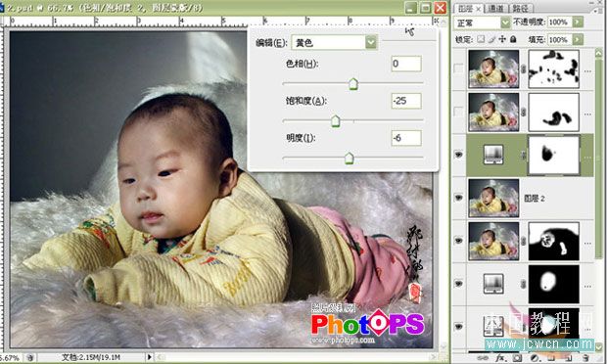
Task: Click the link icon beside the curved-strokes mask
Action: (524, 113)
